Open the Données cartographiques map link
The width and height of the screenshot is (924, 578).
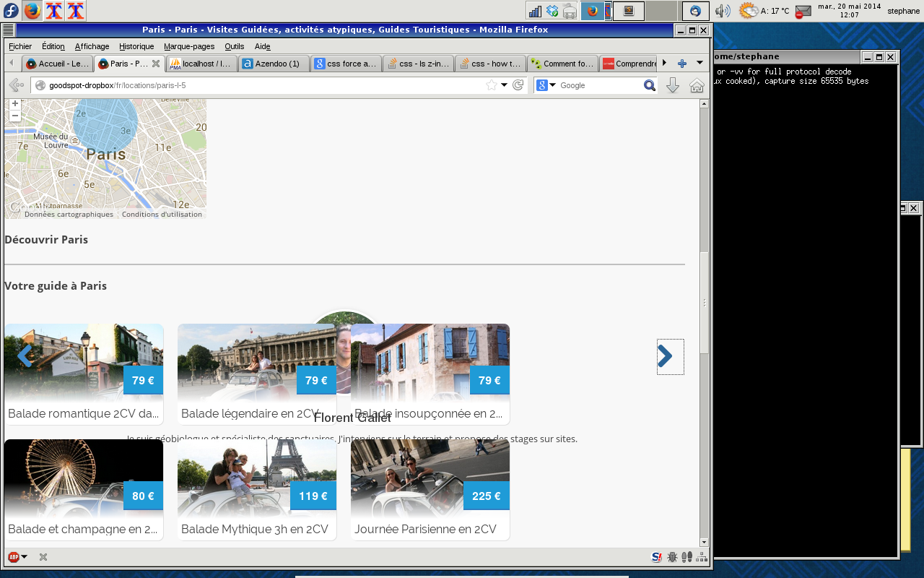(69, 214)
